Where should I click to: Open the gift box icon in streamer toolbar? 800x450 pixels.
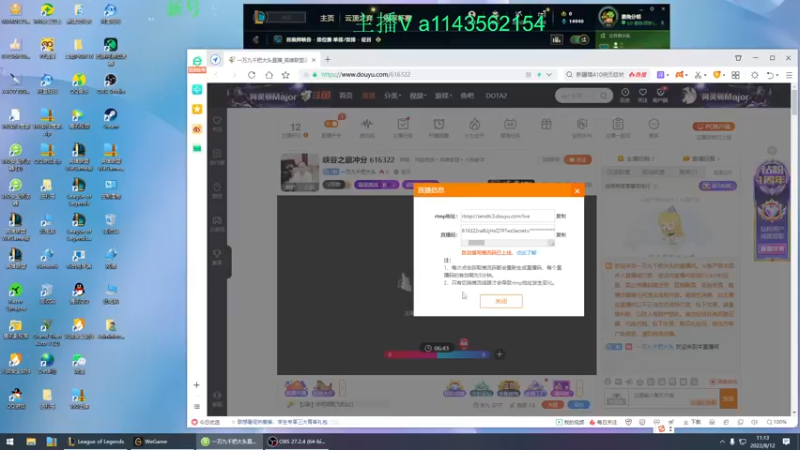[x=546, y=124]
